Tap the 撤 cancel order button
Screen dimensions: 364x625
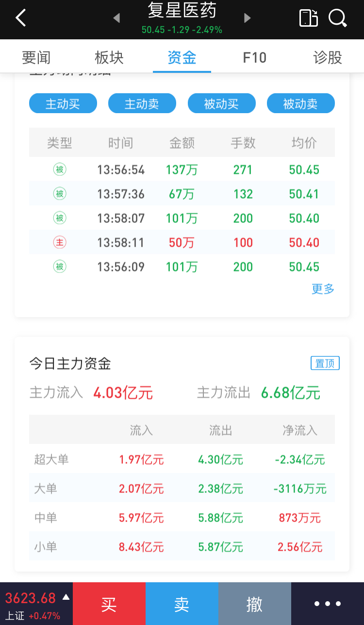coord(255,604)
